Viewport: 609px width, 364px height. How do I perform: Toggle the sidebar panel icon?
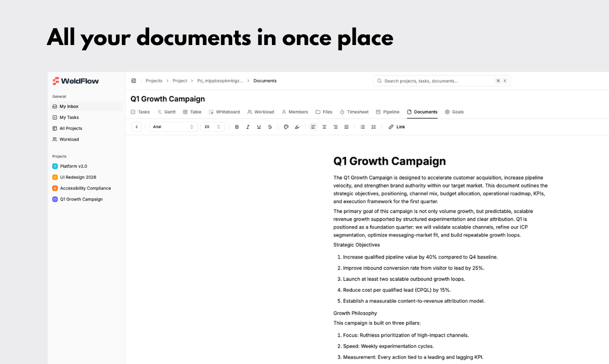click(x=133, y=81)
